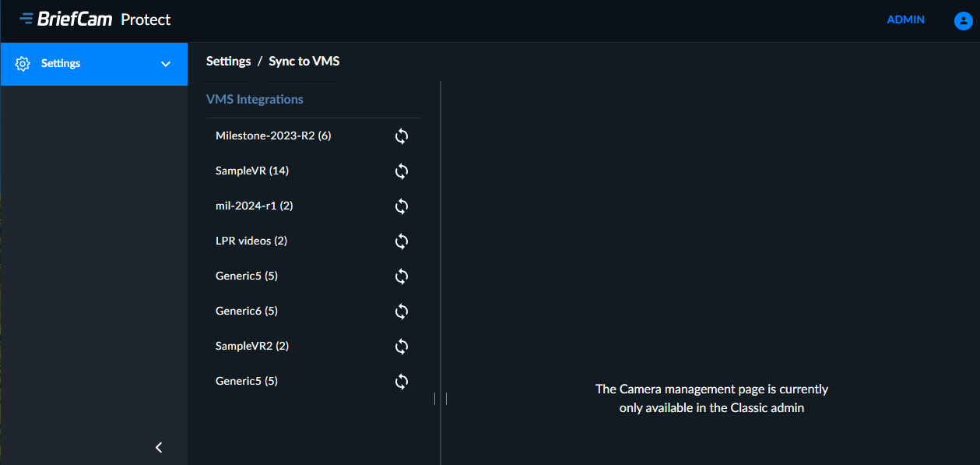
Task: Select the SampleVR2 (2) row
Action: [314, 347]
